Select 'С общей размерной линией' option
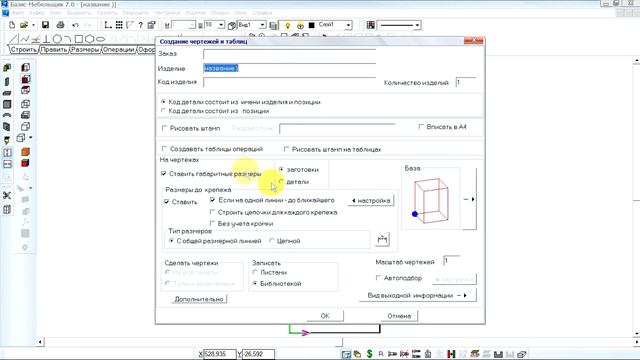The width and height of the screenshot is (640, 360). tap(171, 241)
